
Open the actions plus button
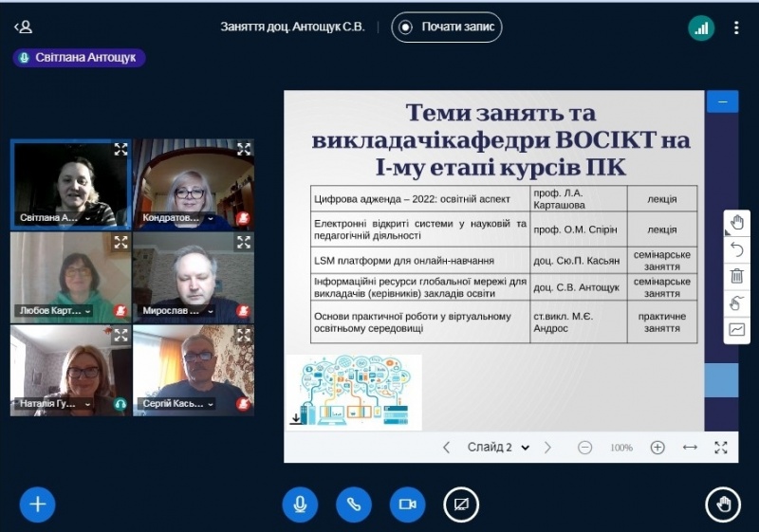pyautogui.click(x=38, y=504)
